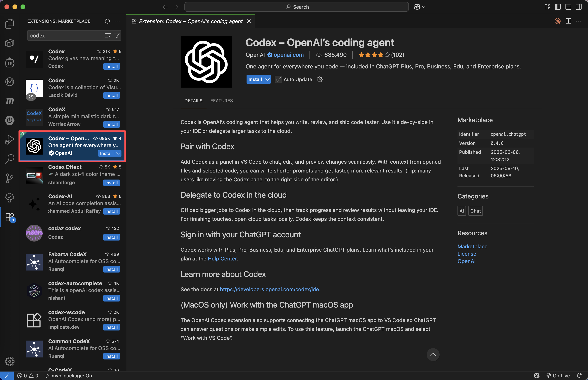Viewport: 588px width, 380px height.
Task: Open Source Control view in activity bar
Action: [x=9, y=178]
